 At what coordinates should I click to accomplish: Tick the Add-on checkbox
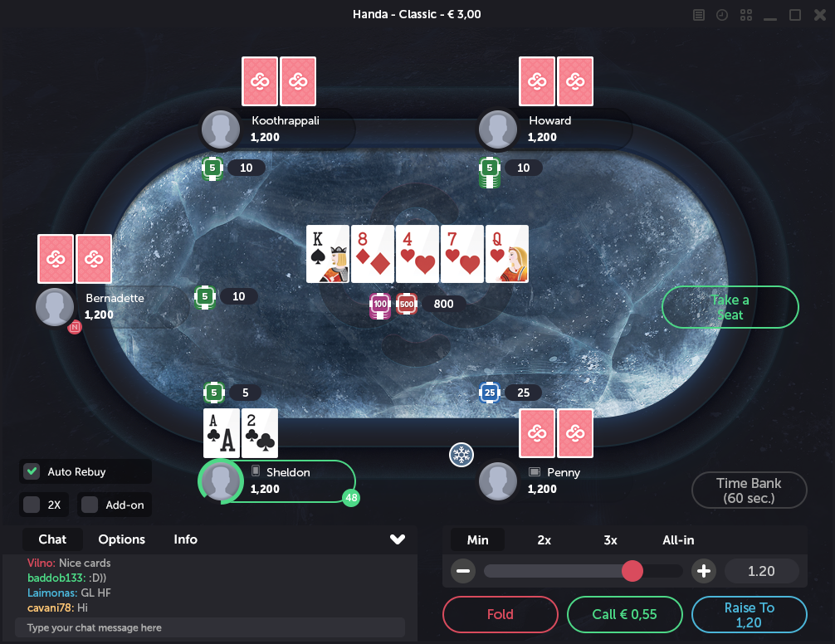coord(90,505)
